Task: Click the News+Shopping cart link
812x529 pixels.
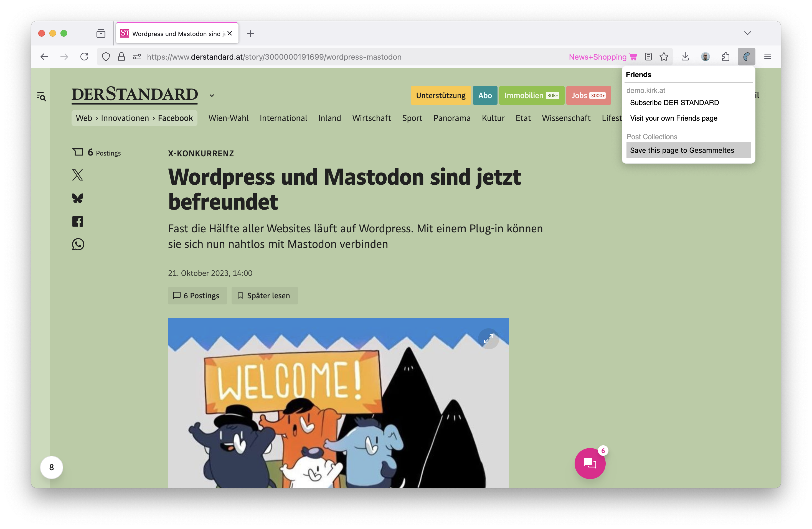Action: point(603,57)
